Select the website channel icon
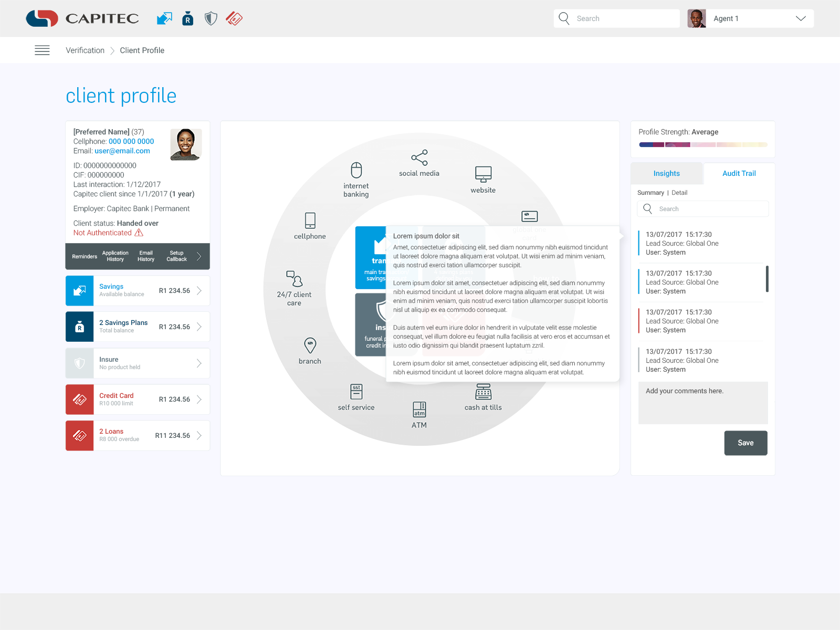Screen dimensions: 840x630 click(x=483, y=174)
